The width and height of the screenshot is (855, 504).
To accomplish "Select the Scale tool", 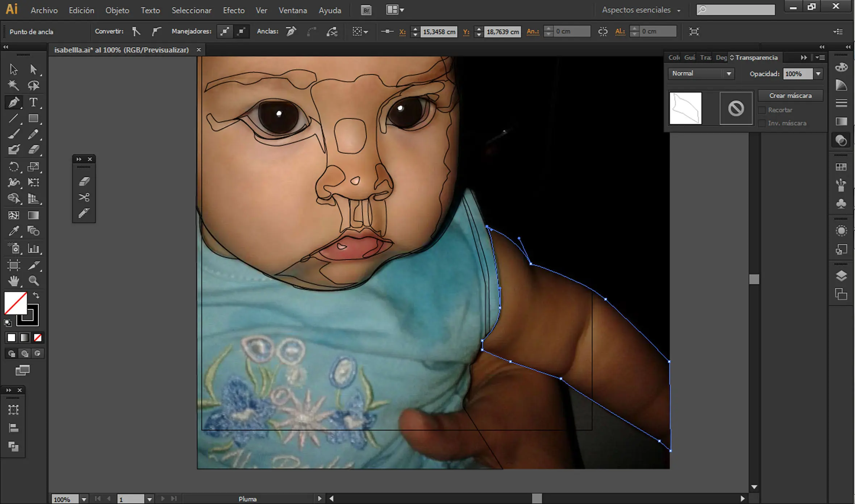I will tap(34, 167).
